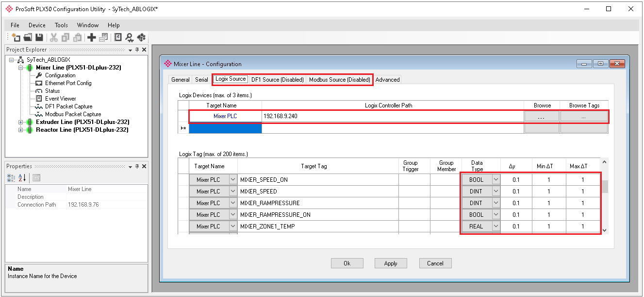Click the Logix Tag table scrollbar down arrow
Screen dimensions: 644x297
click(604, 230)
